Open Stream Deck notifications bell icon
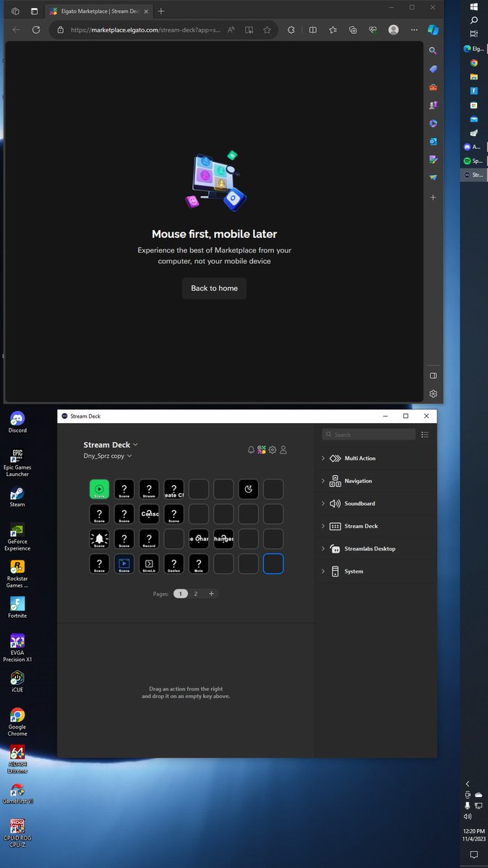The image size is (488, 868). [251, 450]
